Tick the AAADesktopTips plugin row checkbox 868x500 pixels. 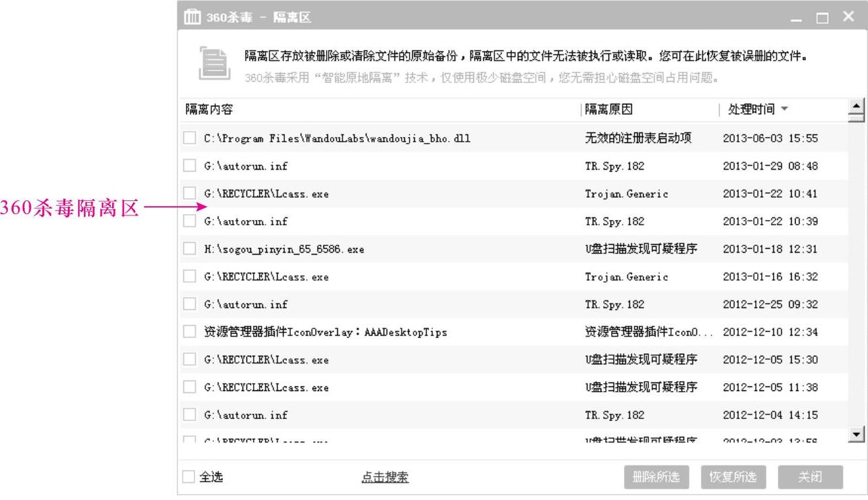coord(189,332)
